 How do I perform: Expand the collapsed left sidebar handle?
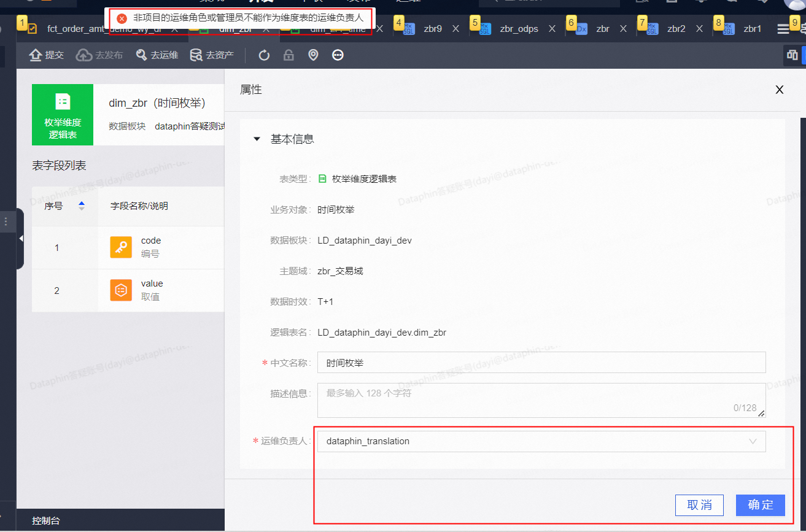point(20,238)
